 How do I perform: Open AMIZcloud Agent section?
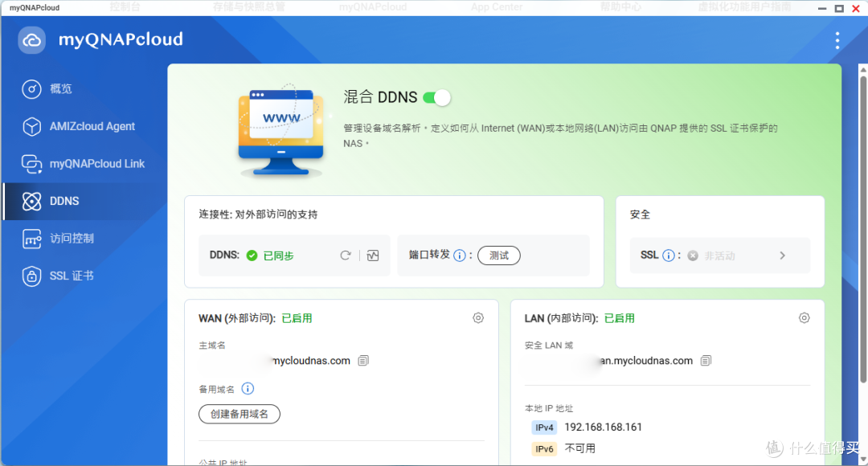[x=84, y=127]
